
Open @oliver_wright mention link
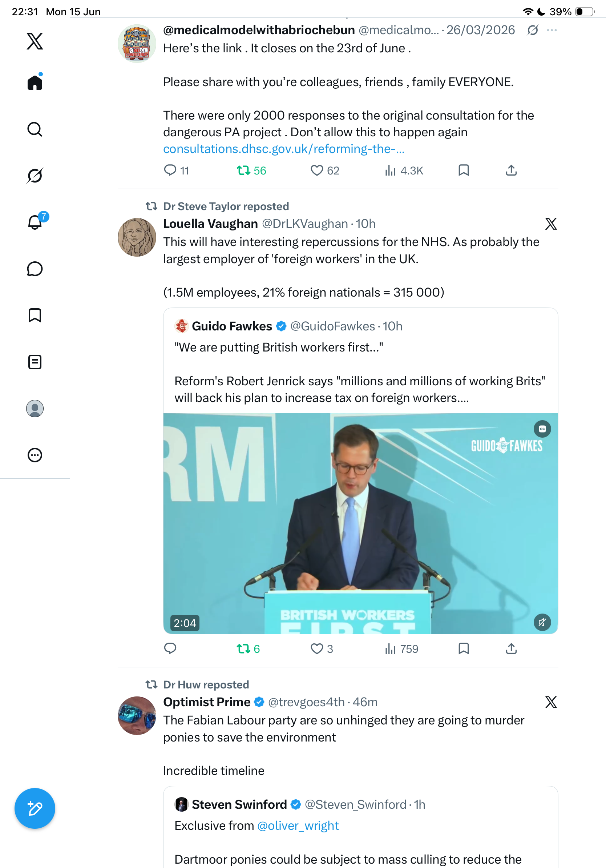coord(298,826)
